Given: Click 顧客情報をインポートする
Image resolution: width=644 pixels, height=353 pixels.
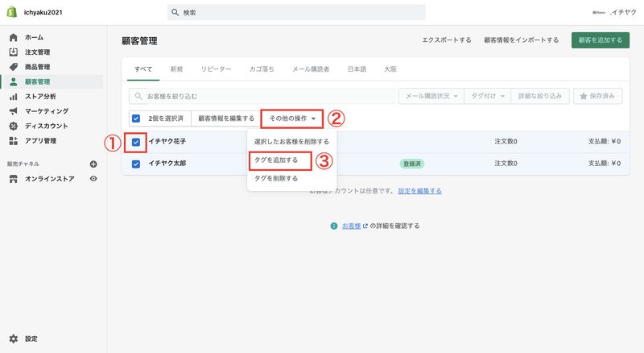Looking at the screenshot, I should [521, 40].
